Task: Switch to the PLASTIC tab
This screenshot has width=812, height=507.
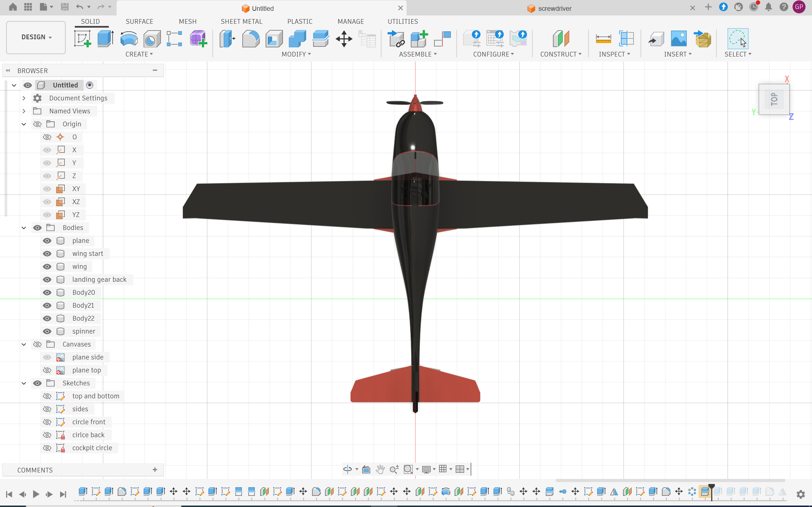Action: pos(300,21)
